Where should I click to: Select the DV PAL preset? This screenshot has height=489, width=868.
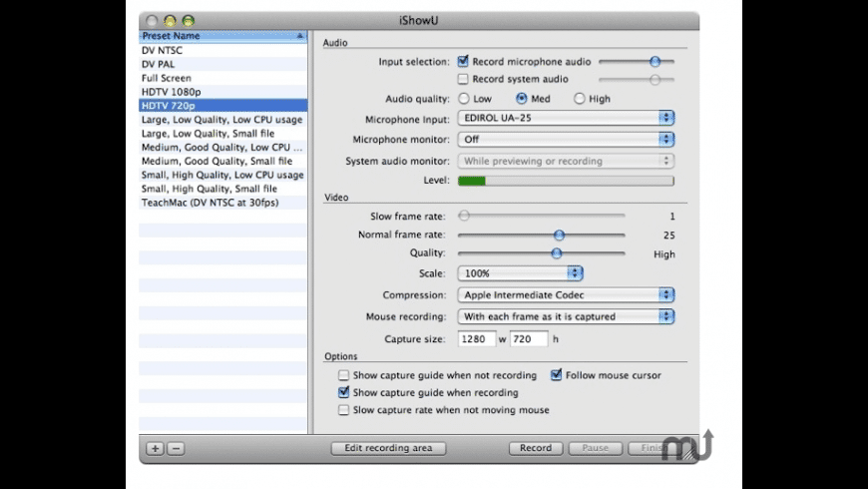coord(223,64)
